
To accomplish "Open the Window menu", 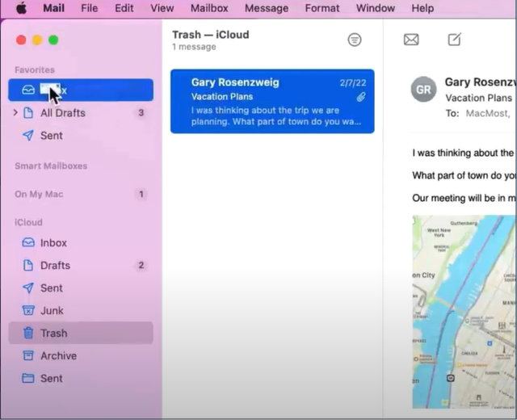I will 376,8.
